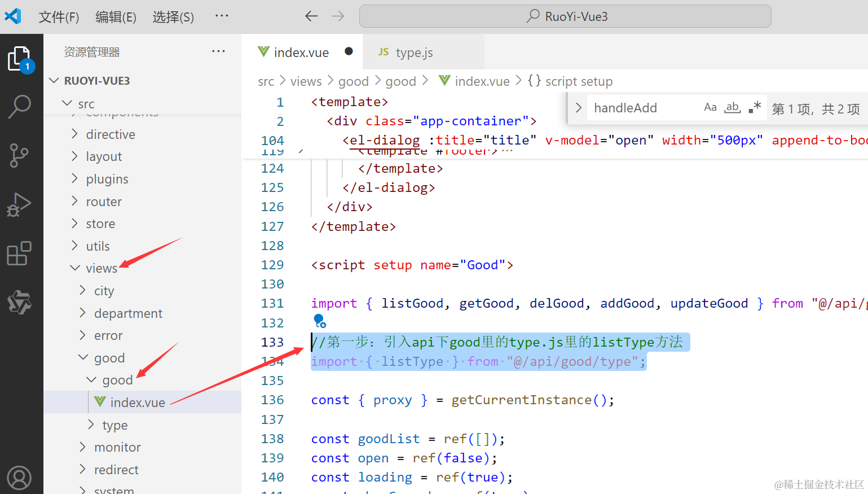
Task: Toggle Match Whole Word in find widget
Action: click(x=732, y=107)
